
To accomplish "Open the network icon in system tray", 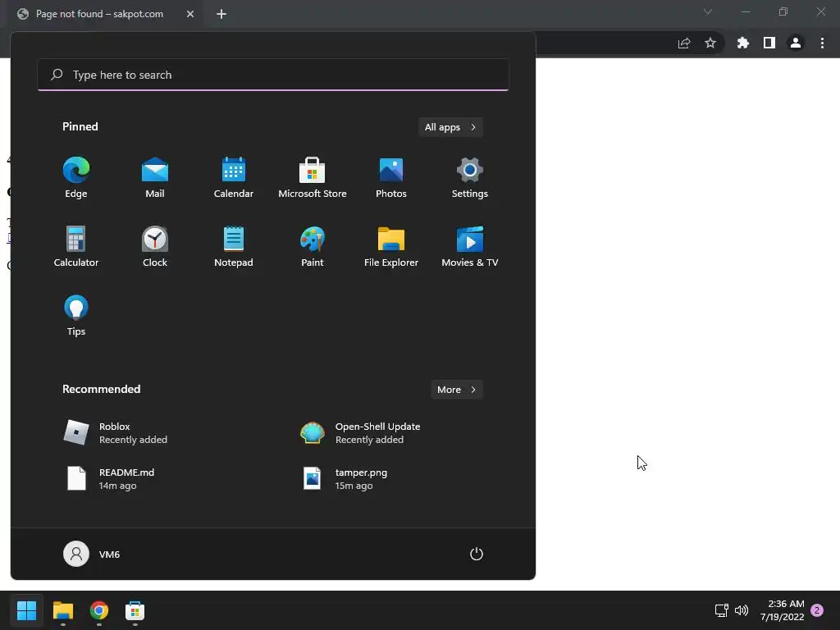I will coord(722,610).
